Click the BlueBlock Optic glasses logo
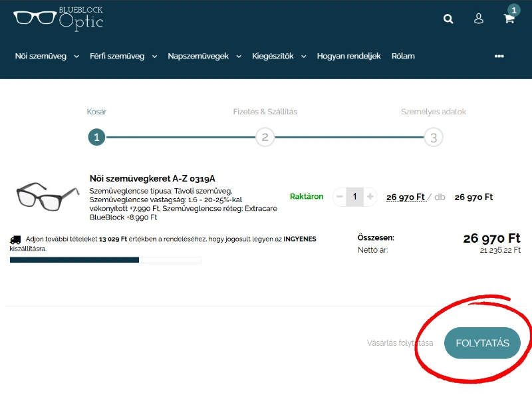The width and height of the screenshot is (532, 399). tap(58, 18)
